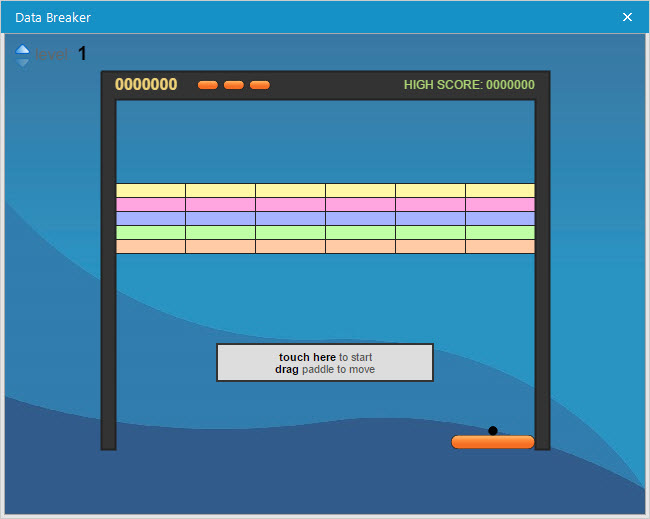Click the third blue brick from left
Image resolution: width=650 pixels, height=519 pixels.
(290, 218)
